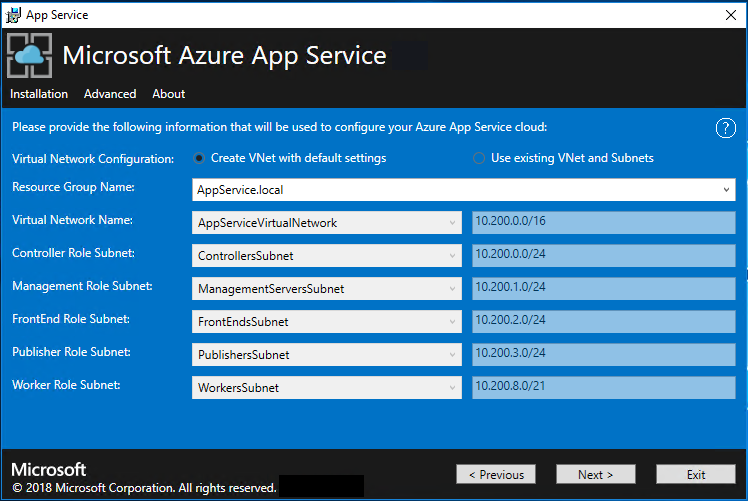Click the Please provide the following information text

click(x=280, y=127)
